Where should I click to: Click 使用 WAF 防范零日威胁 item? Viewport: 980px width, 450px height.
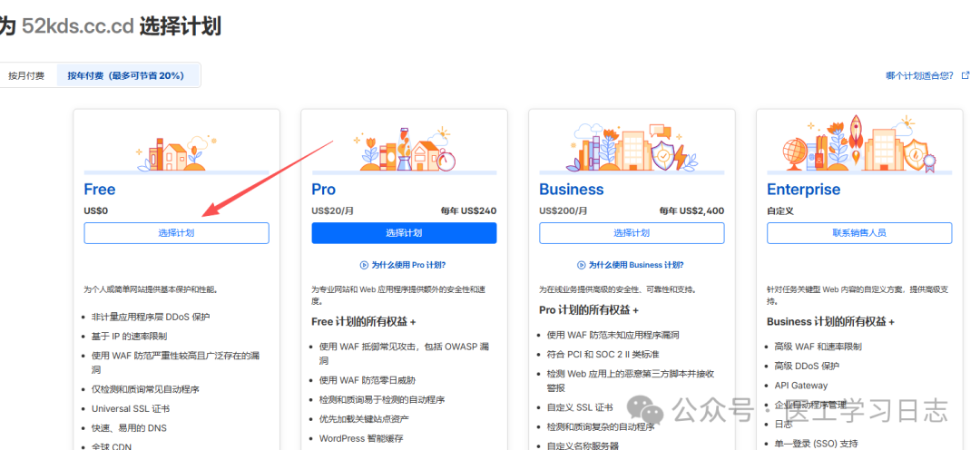pos(367,380)
